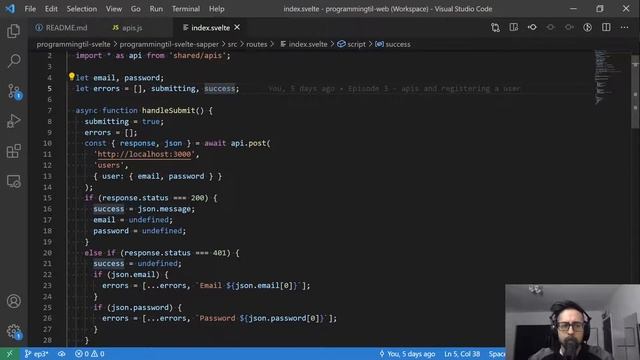This screenshot has height=360, width=640.
Task: Open the Terminal menu
Action: pyautogui.click(x=186, y=9)
